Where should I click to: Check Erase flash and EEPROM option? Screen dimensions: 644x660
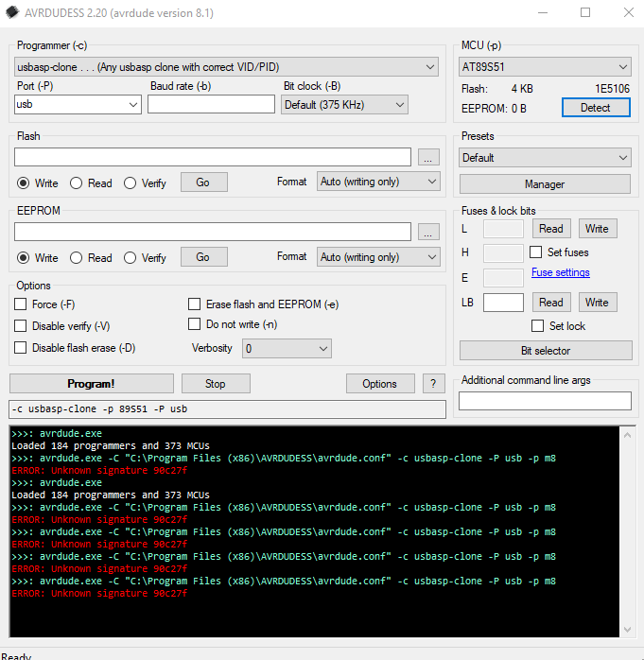pos(195,304)
